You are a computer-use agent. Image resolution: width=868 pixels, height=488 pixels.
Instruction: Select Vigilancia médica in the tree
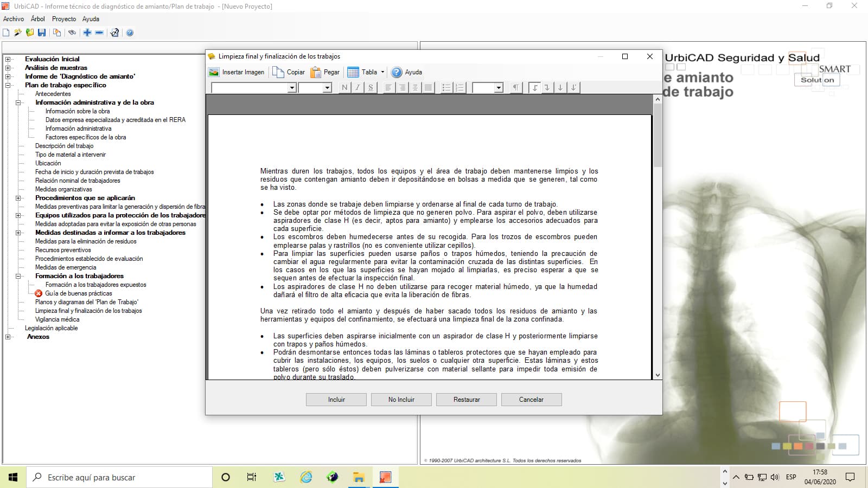click(58, 319)
